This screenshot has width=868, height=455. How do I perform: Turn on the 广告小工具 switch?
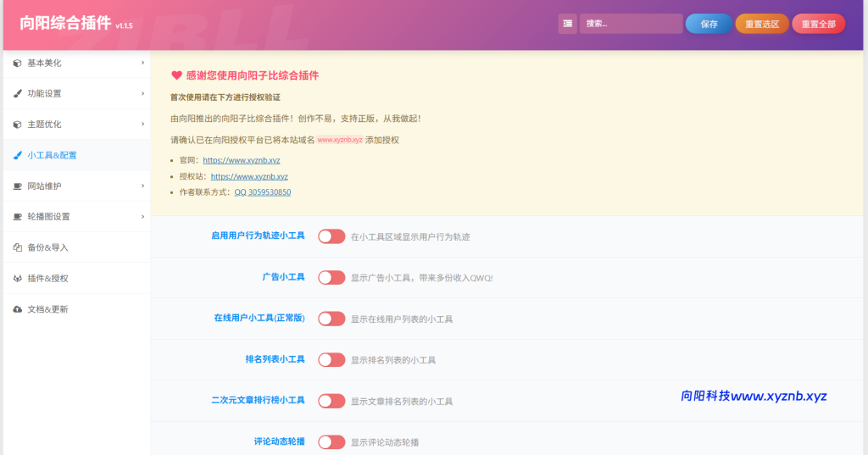331,277
